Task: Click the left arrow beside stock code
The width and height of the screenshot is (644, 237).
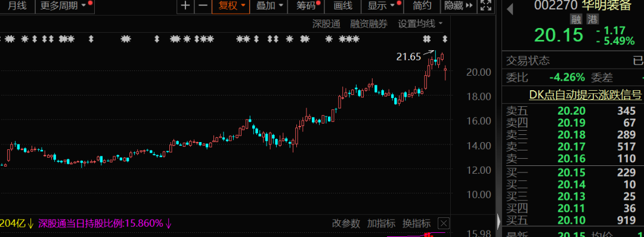Action: coord(510,8)
